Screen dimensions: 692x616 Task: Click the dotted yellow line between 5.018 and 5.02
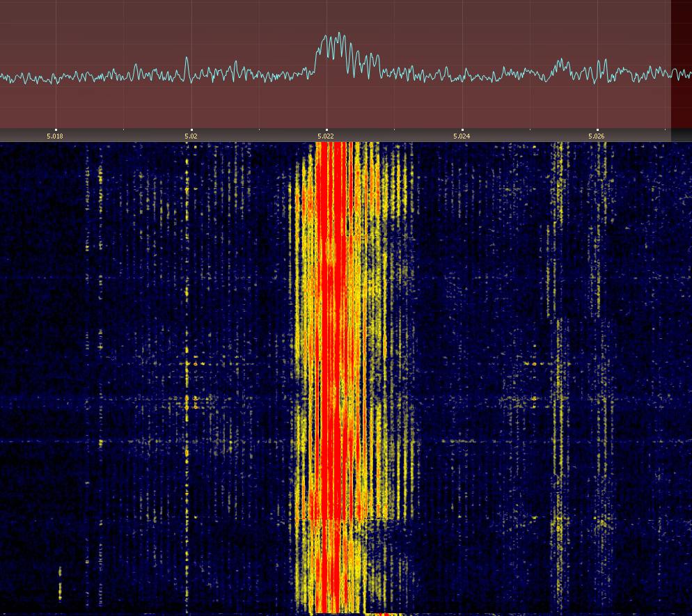(x=100, y=278)
